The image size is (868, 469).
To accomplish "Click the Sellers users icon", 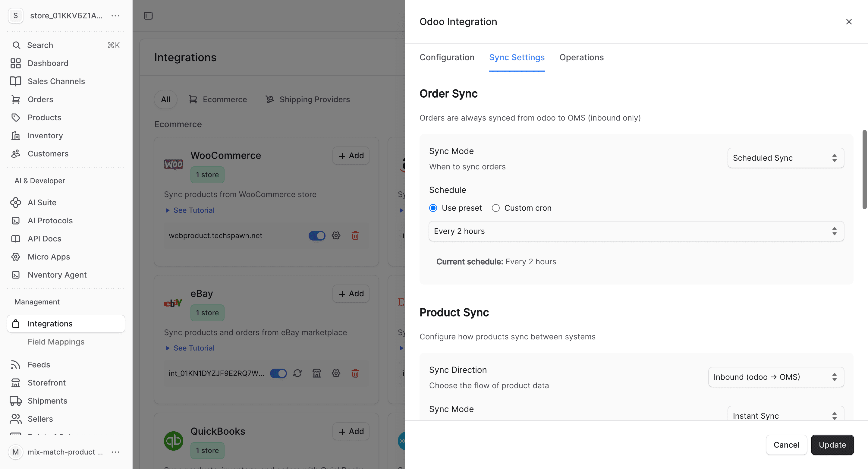I will 15,419.
